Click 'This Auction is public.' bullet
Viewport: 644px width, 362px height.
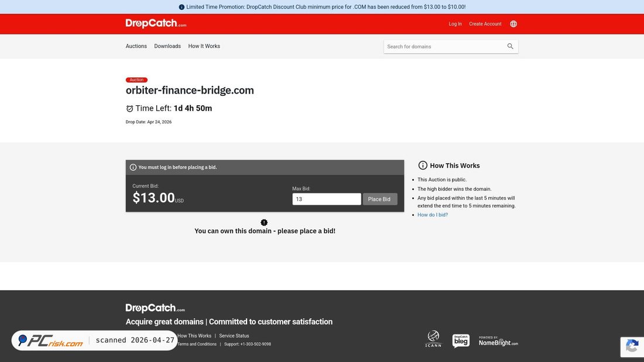[442, 180]
